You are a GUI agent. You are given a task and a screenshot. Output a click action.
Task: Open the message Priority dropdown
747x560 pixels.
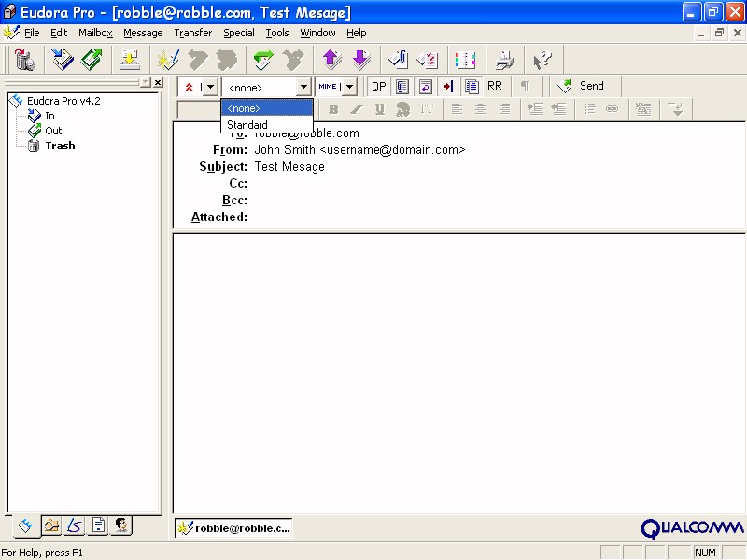[x=210, y=87]
